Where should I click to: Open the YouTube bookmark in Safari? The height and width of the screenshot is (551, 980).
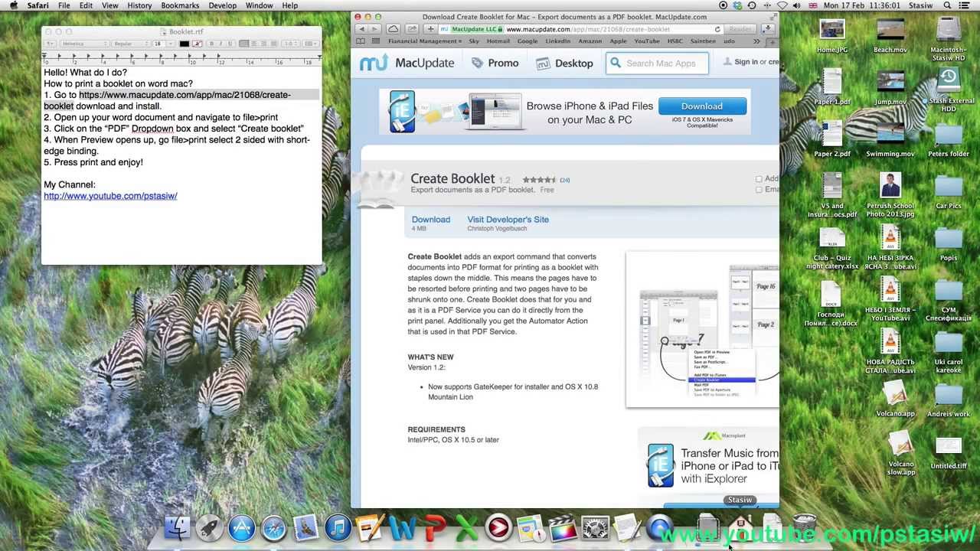(647, 41)
